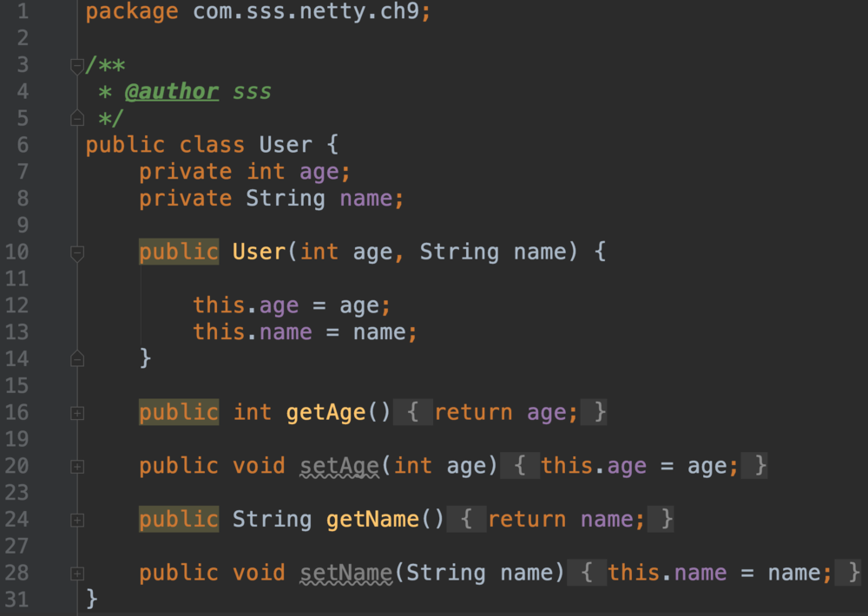The width and height of the screenshot is (868, 616).
Task: Click line number 31 in the gutter
Action: coord(17,599)
